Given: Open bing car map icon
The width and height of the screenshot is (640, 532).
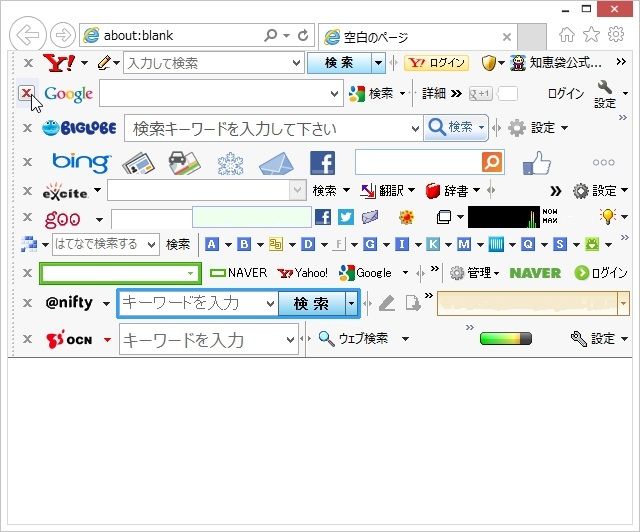Looking at the screenshot, I should click(x=184, y=162).
